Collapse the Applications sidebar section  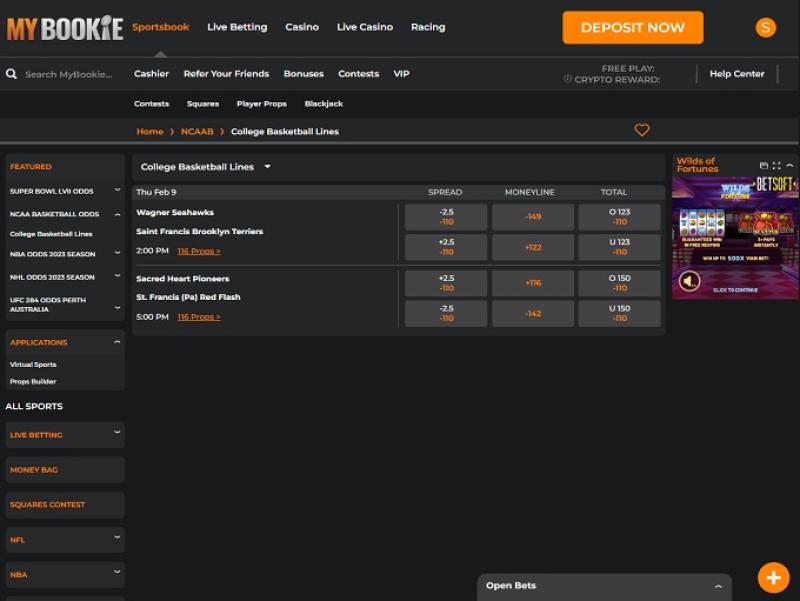tap(117, 342)
